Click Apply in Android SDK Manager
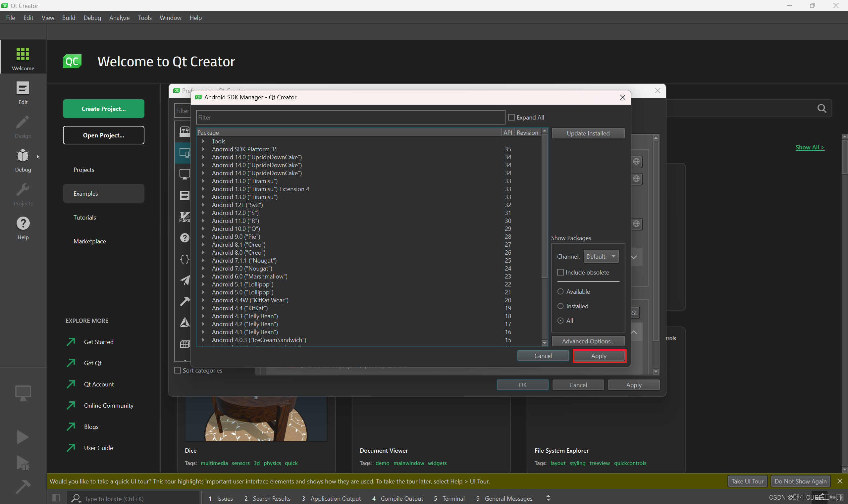This screenshot has height=504, width=848. [598, 356]
